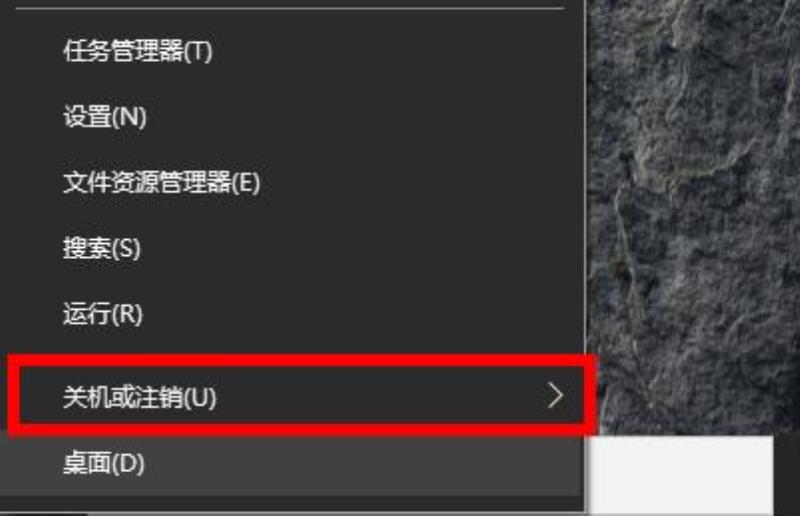Open the 运行(R) dialog entry
800x516 pixels.
point(292,314)
